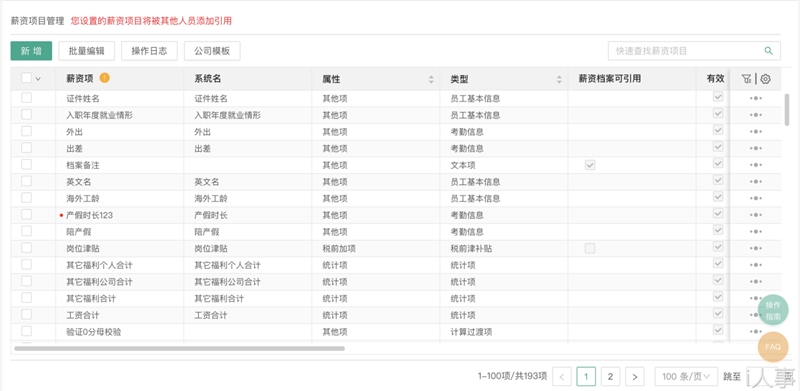Open the column filter funnel icon

pyautogui.click(x=747, y=79)
